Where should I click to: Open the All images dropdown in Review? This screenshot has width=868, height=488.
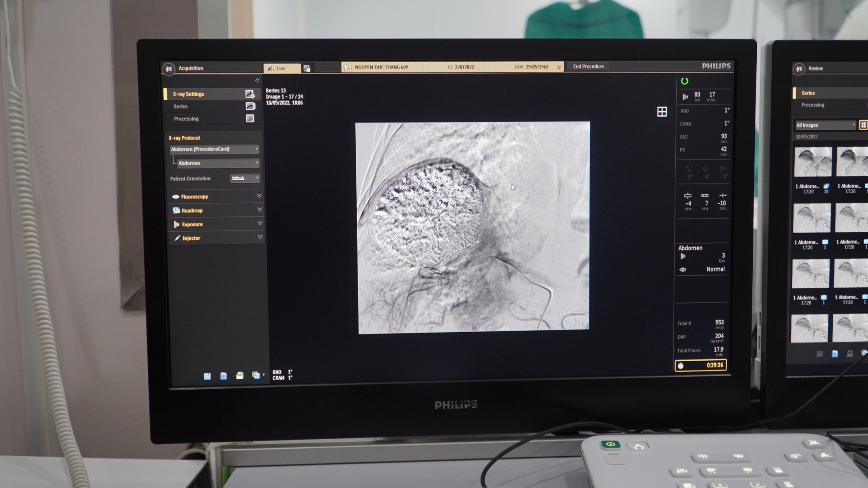826,125
